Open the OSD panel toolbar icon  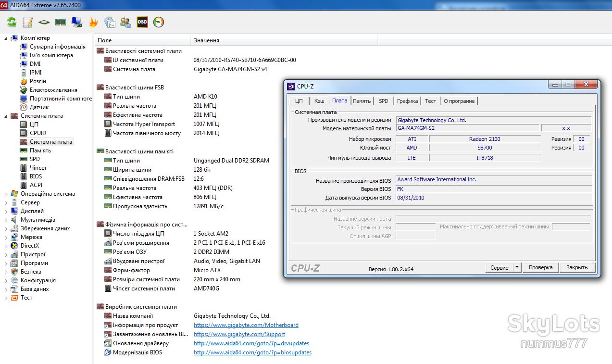pos(142,22)
